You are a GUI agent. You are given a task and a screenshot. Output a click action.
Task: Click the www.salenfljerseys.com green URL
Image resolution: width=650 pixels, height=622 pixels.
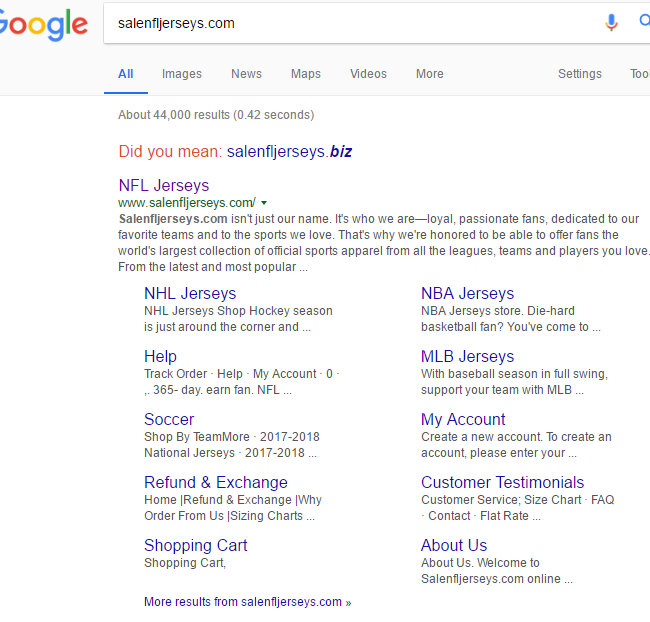(x=187, y=203)
